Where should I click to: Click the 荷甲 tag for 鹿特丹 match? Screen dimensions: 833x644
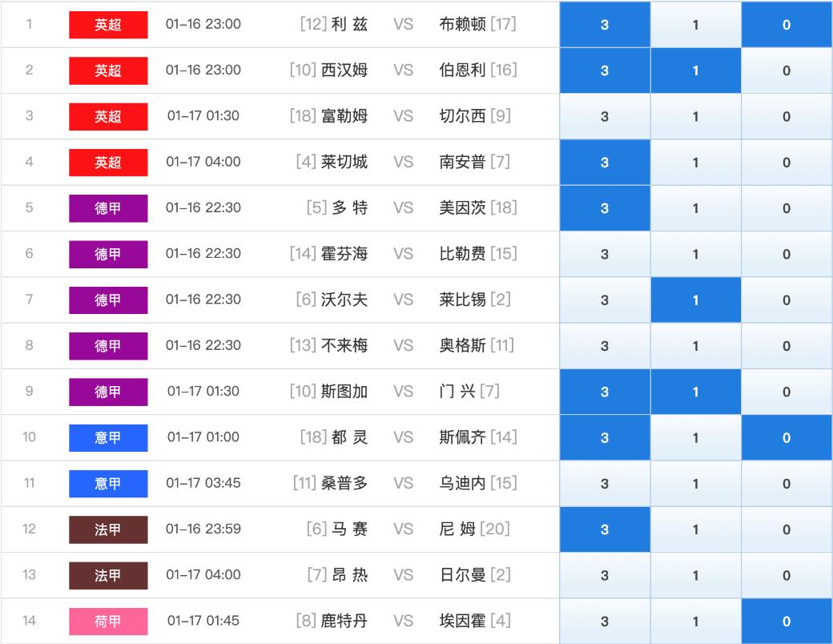[x=108, y=621]
